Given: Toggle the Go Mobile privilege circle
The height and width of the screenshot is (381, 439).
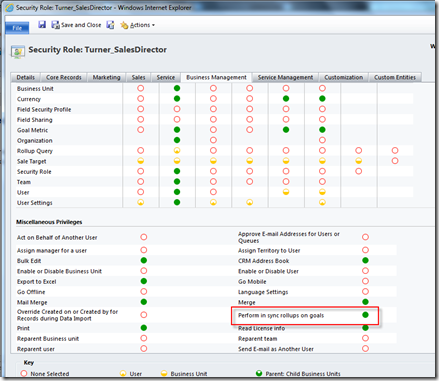Looking at the screenshot, I should tap(365, 281).
